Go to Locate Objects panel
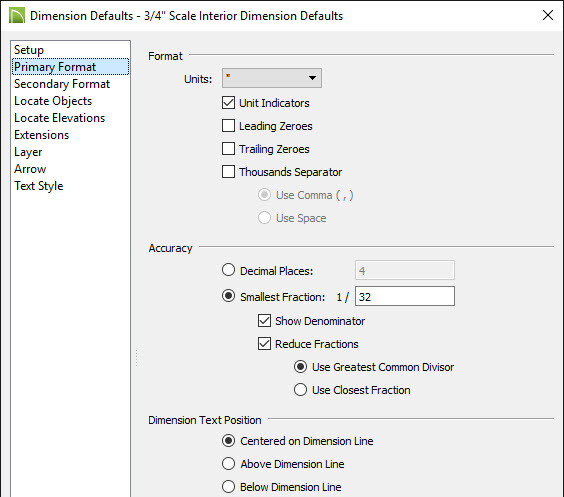 (53, 101)
